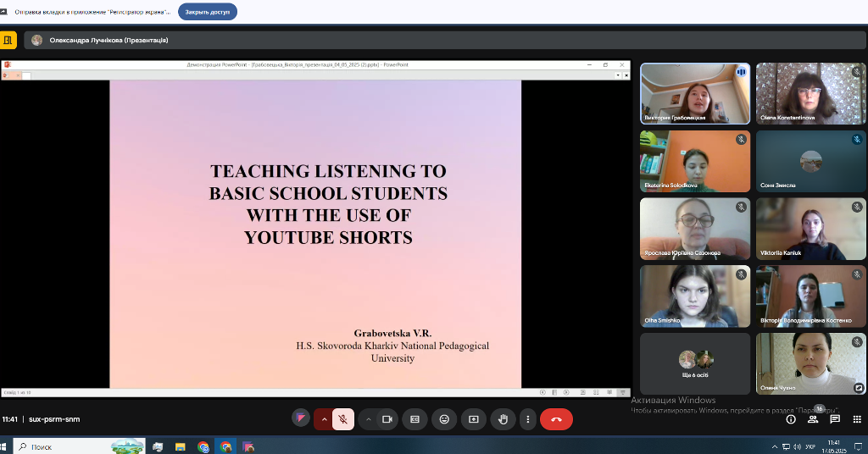The image size is (868, 454).
Task: Click the presentation slide title text
Action: (328, 204)
